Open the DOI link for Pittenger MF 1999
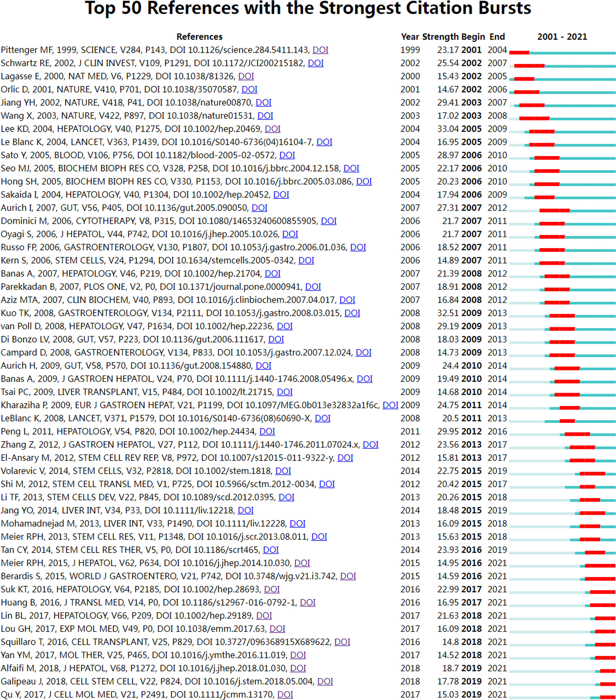616x700 pixels. click(x=320, y=50)
